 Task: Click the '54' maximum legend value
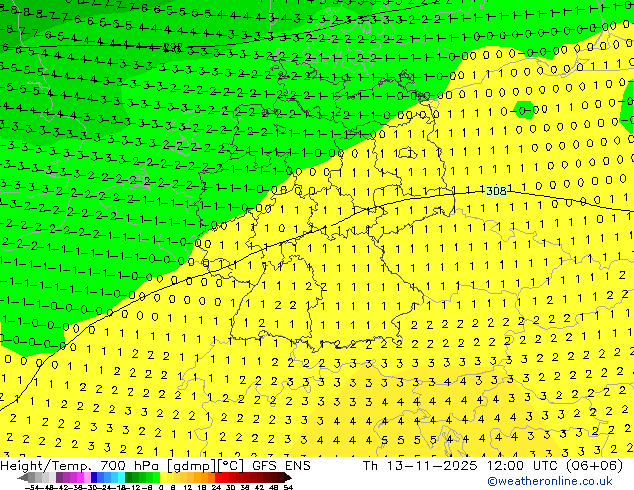[288, 487]
